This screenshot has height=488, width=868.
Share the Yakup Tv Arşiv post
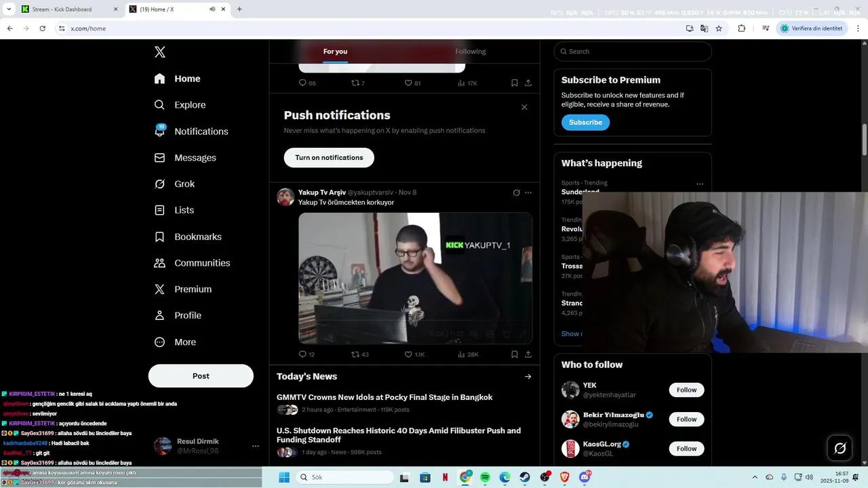click(x=528, y=354)
